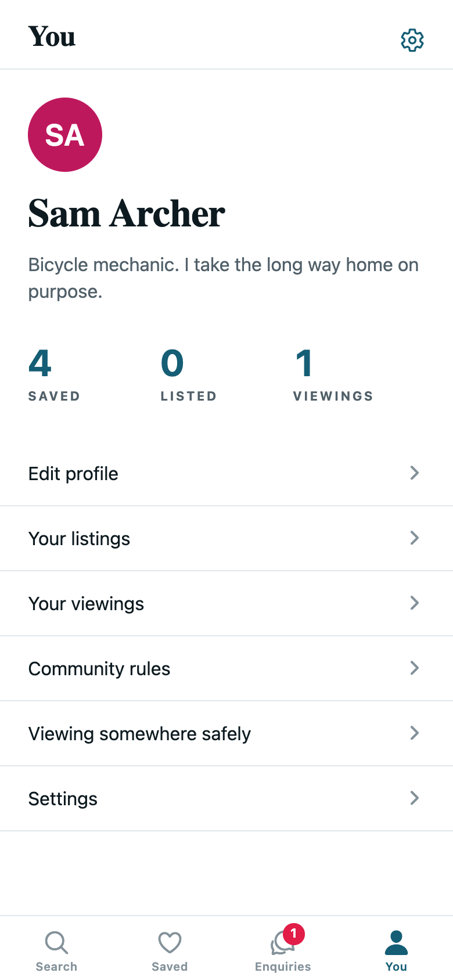Tap the SA avatar circle
Viewport: 453px width, 980px height.
pos(65,135)
